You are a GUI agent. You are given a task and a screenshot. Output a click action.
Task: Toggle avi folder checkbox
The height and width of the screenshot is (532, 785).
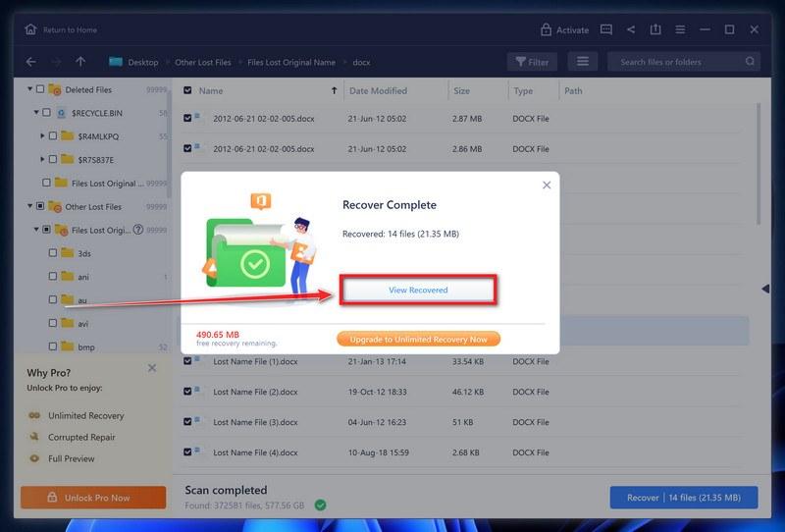point(53,323)
